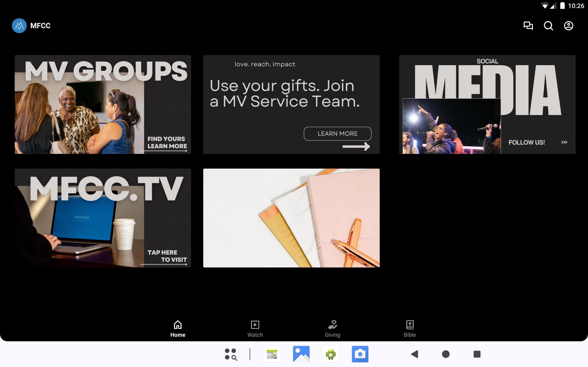Viewport: 588px width, 367px height.
Task: Click the MFCC mountain logo
Action: point(19,26)
